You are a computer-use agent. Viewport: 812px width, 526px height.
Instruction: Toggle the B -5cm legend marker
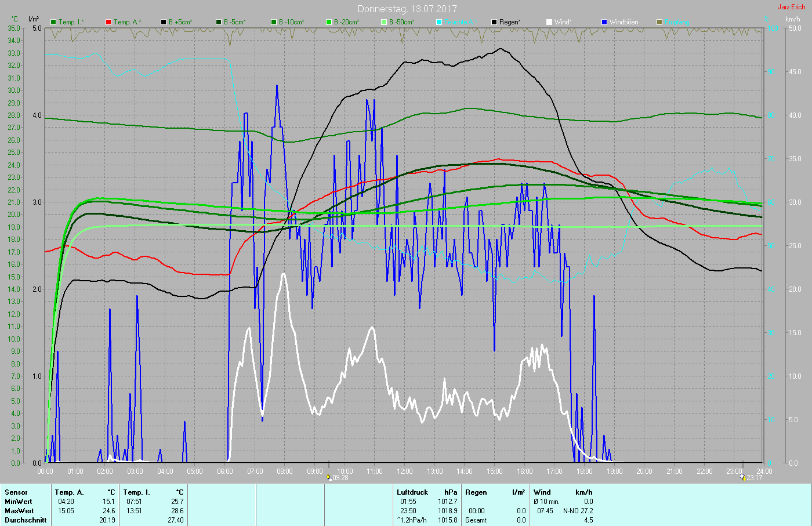tap(219, 22)
